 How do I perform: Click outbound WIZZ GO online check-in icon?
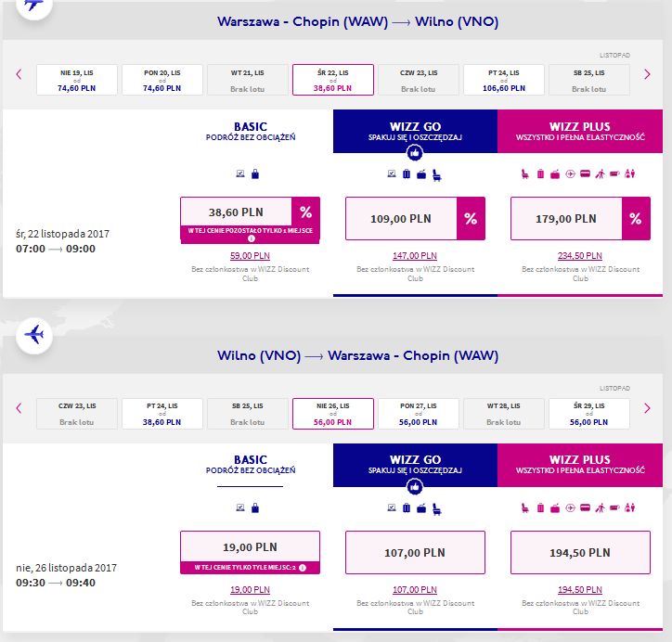(x=392, y=173)
